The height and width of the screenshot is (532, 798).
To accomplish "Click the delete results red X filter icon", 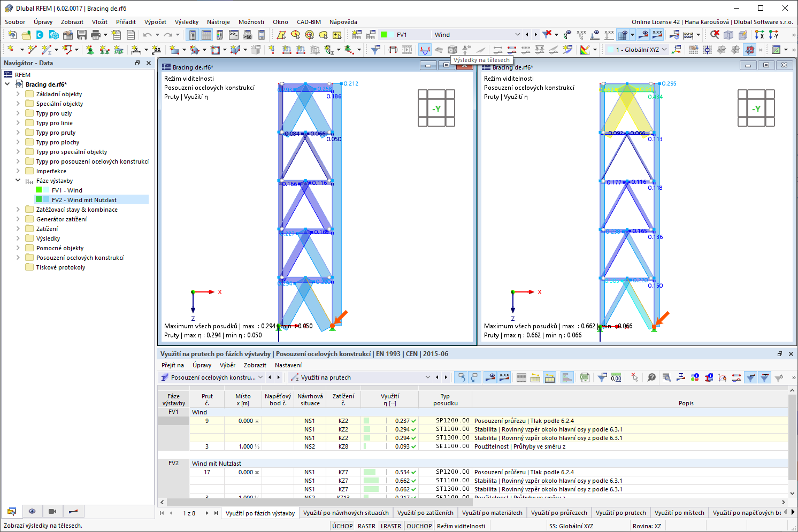I will point(547,35).
